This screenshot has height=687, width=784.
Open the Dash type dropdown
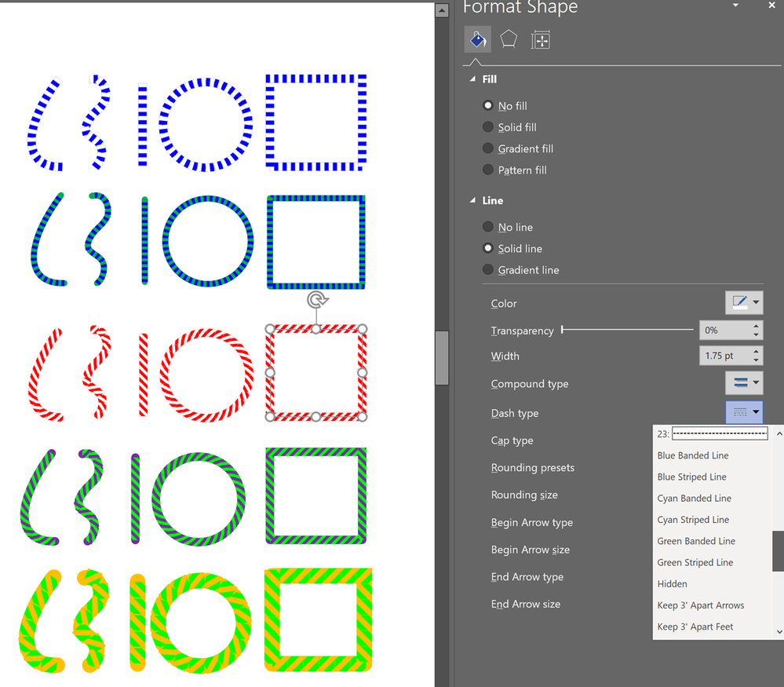[744, 412]
